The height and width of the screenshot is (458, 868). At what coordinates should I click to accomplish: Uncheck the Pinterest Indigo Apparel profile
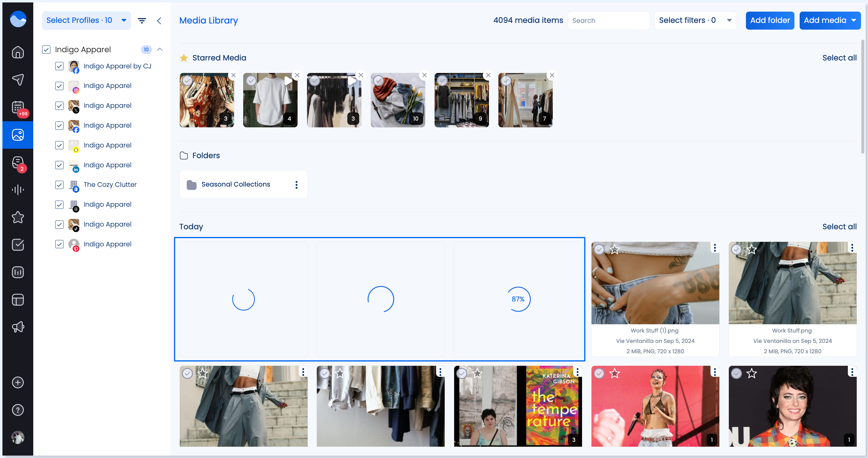(x=59, y=244)
